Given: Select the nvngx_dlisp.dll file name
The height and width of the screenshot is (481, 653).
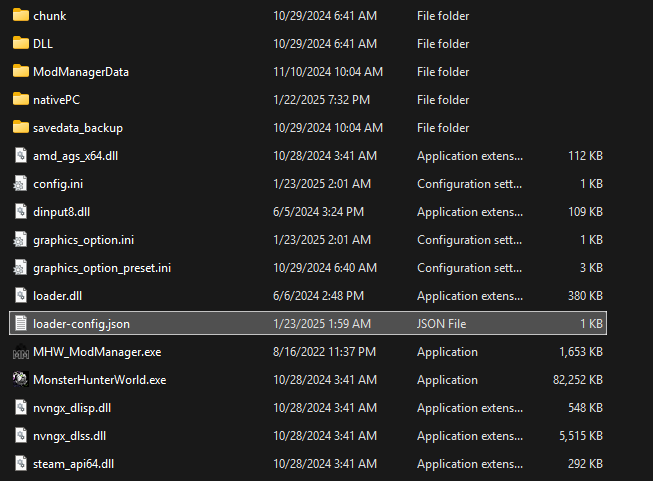Looking at the screenshot, I should point(72,408).
